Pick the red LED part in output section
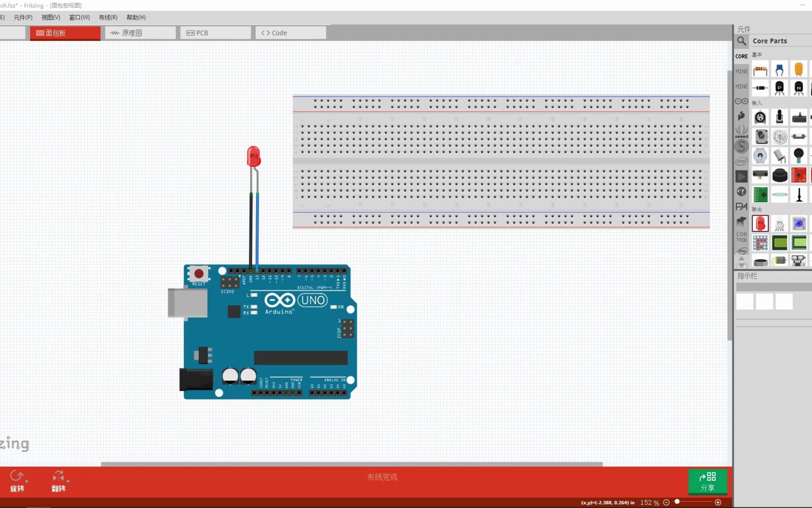 tap(760, 224)
